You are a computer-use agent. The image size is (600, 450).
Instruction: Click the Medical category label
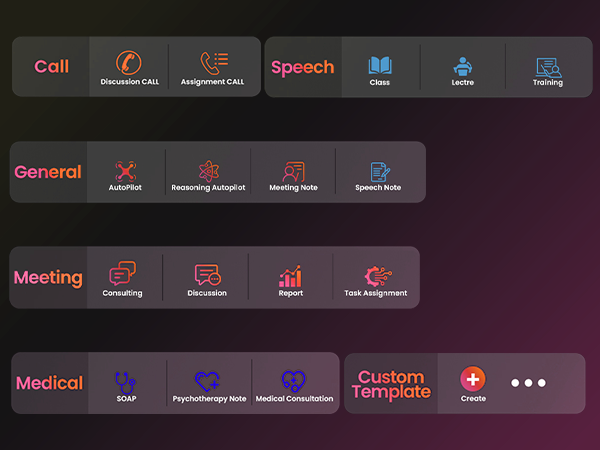click(49, 383)
